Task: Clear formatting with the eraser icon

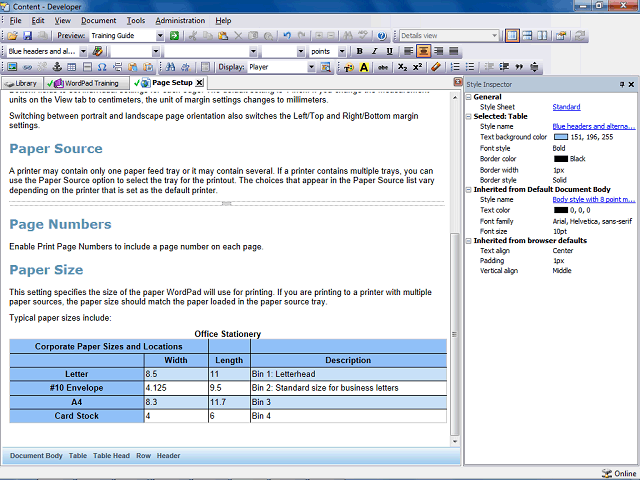Action: 436,67
